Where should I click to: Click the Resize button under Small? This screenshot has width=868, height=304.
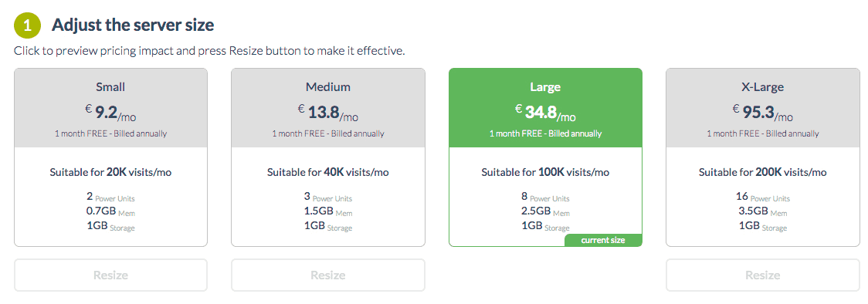point(110,275)
